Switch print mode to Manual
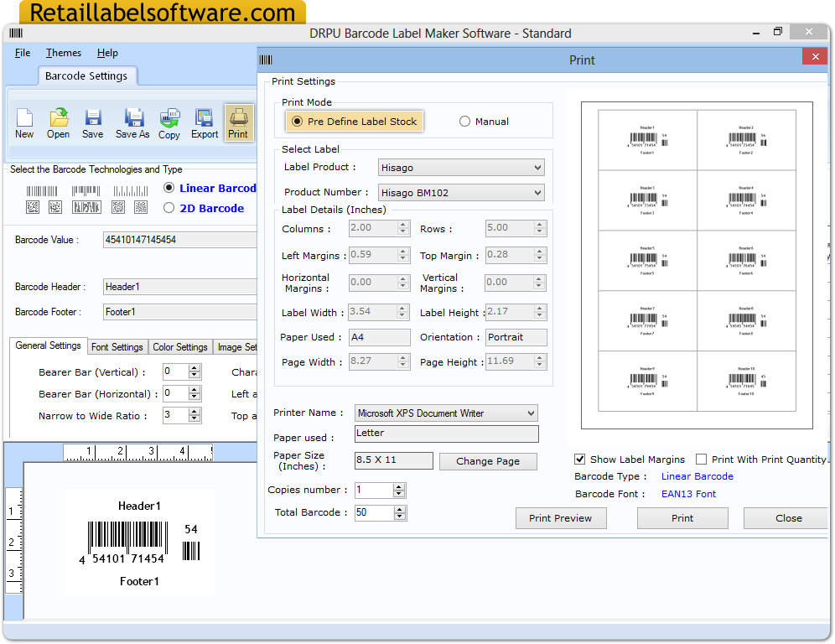Viewport: 835px width, 644px height. tap(465, 121)
